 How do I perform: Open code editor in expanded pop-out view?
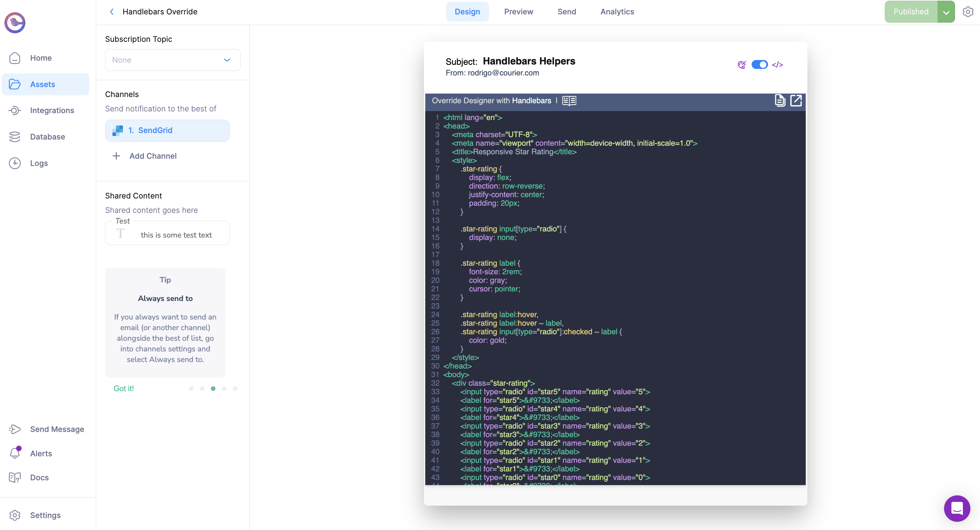[x=796, y=100]
